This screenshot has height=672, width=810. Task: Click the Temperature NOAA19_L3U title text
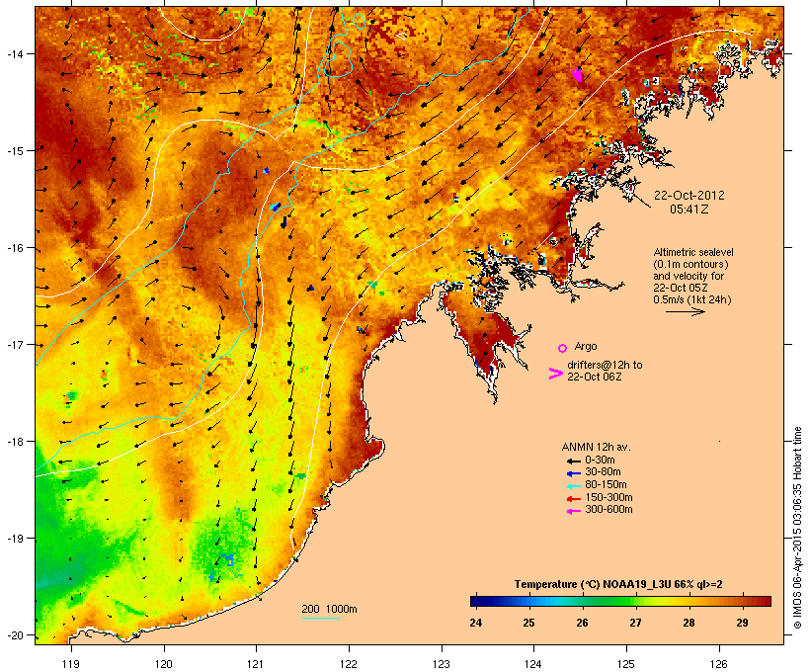coord(618,585)
